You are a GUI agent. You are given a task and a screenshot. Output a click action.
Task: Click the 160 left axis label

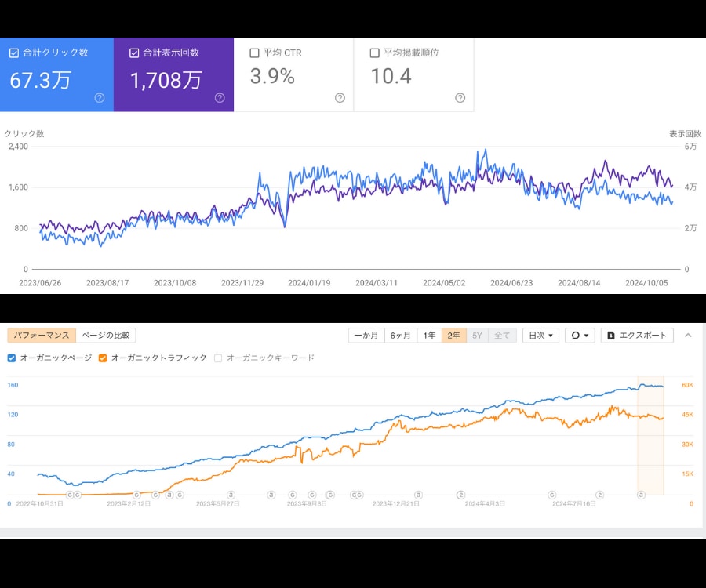(x=13, y=385)
